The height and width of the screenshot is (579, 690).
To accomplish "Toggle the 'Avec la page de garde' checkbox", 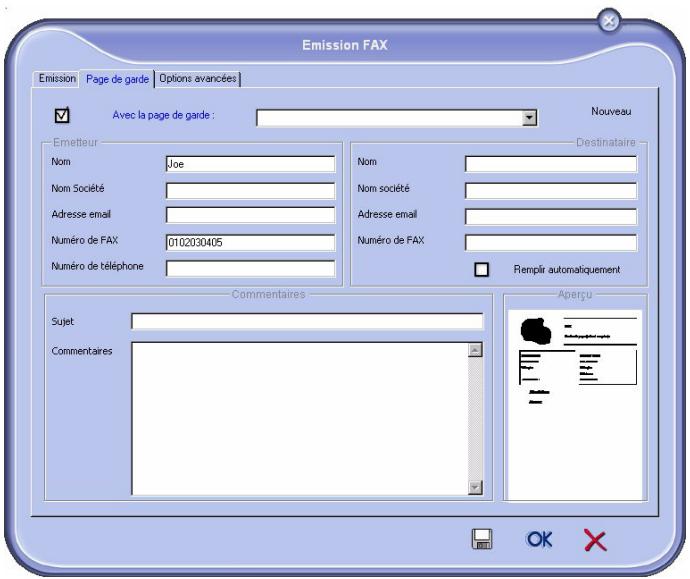I will point(62,115).
